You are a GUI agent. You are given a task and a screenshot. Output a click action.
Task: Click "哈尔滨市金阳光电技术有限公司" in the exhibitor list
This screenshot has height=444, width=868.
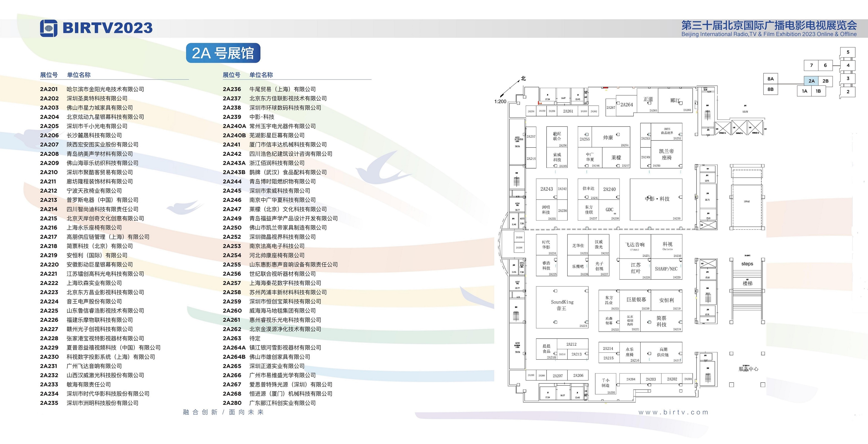click(105, 89)
